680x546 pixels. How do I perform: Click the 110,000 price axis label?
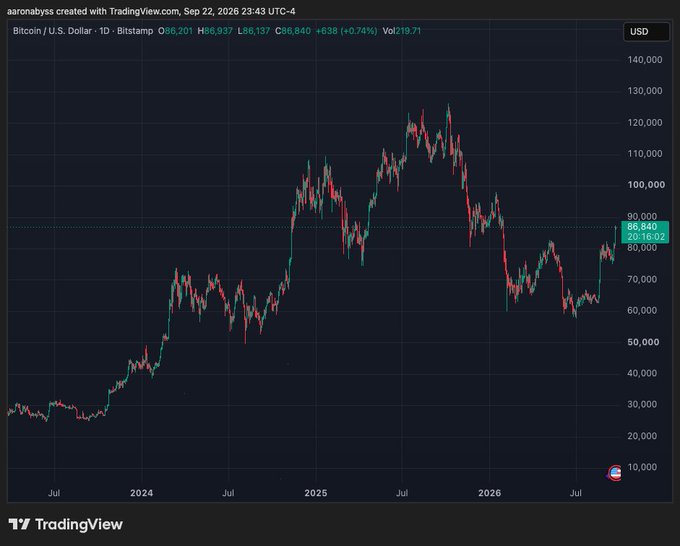[644, 154]
